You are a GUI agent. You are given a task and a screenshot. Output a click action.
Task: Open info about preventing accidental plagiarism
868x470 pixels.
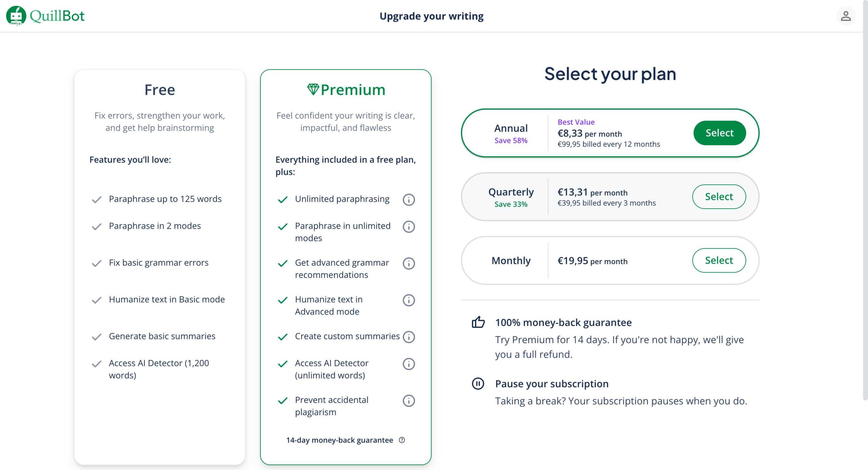click(x=409, y=401)
